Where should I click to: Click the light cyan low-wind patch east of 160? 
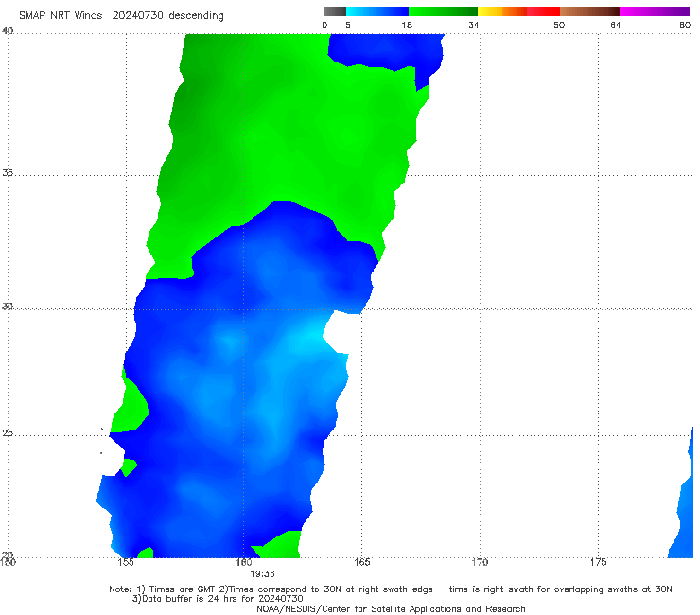[x=308, y=337]
